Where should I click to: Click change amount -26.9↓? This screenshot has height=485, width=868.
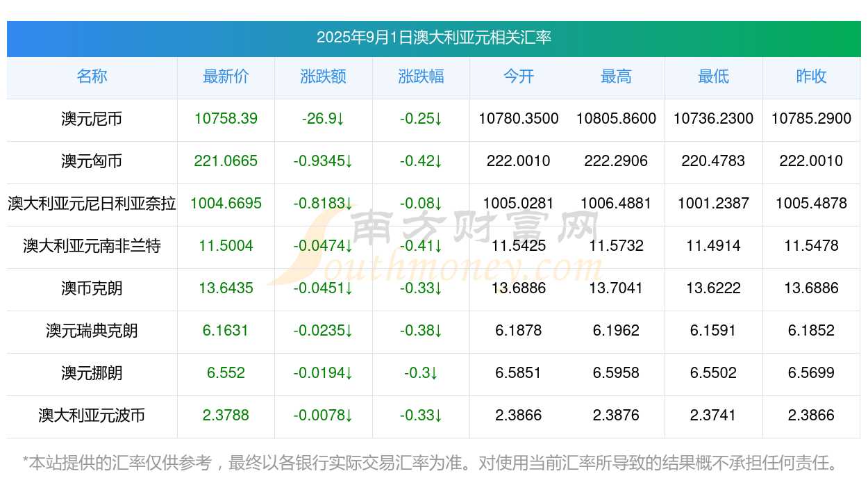pos(324,119)
